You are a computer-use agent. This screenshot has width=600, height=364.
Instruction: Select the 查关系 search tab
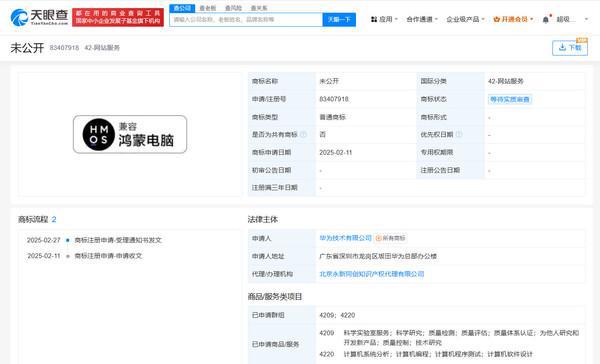pos(259,8)
